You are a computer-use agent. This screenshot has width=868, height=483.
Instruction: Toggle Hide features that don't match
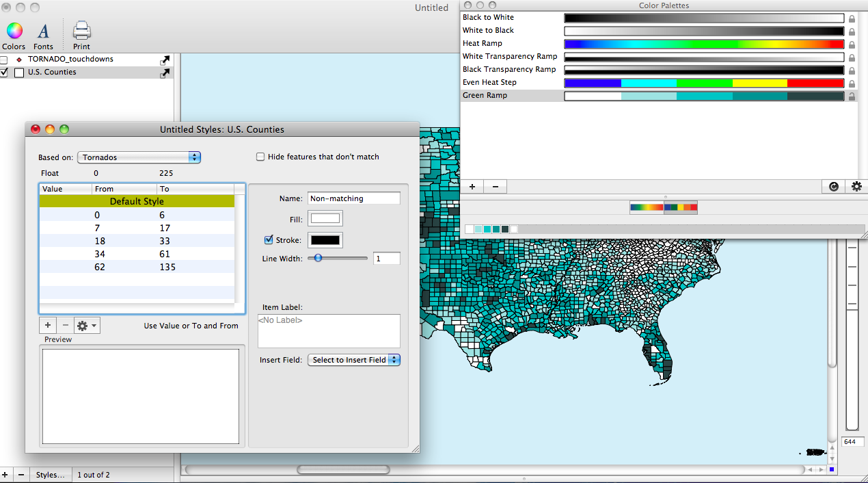[260, 157]
